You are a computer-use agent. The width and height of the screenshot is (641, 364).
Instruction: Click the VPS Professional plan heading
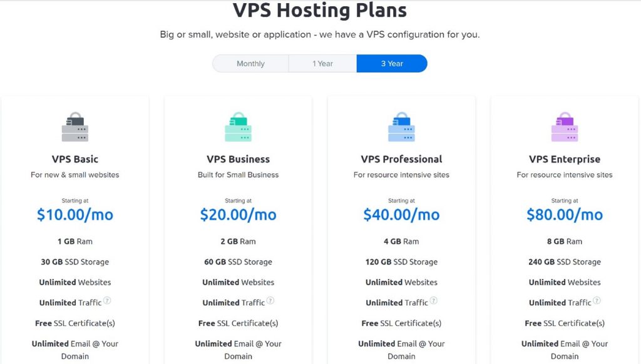click(401, 159)
